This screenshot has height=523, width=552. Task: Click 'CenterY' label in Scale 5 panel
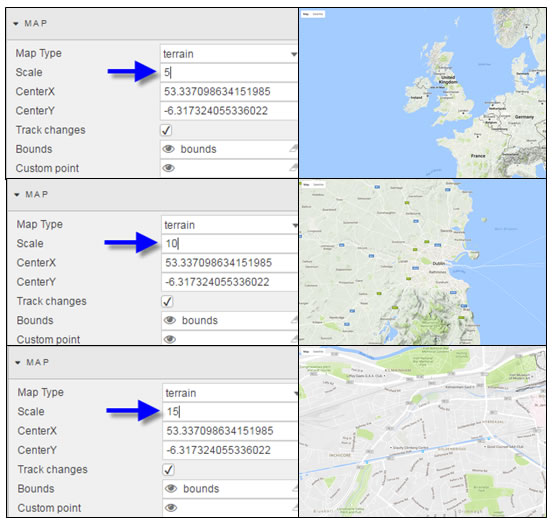35,111
